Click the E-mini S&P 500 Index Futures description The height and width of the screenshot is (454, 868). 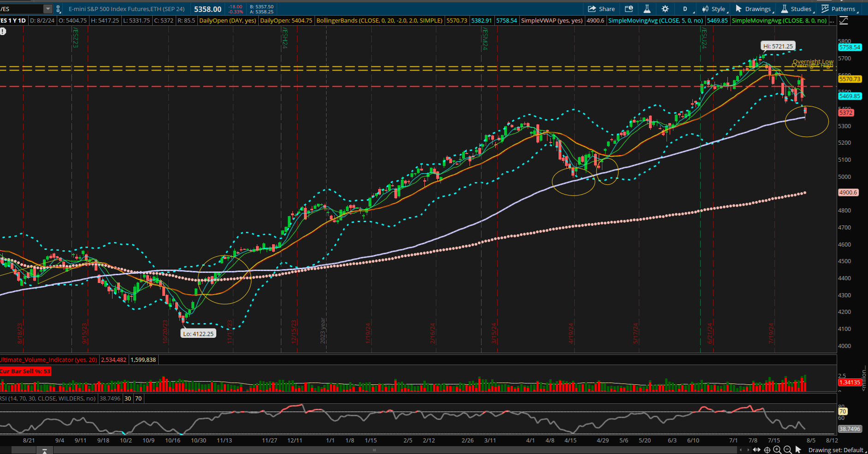click(x=126, y=9)
